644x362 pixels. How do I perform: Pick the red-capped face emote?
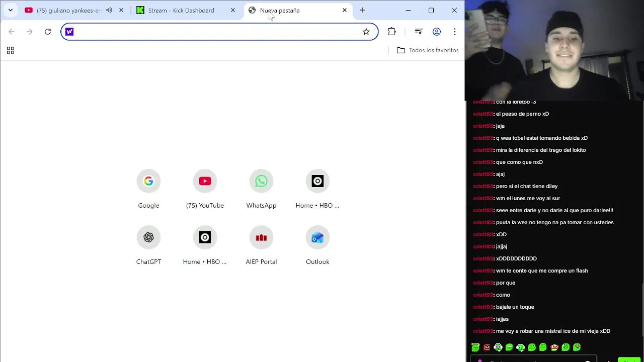coord(554,347)
